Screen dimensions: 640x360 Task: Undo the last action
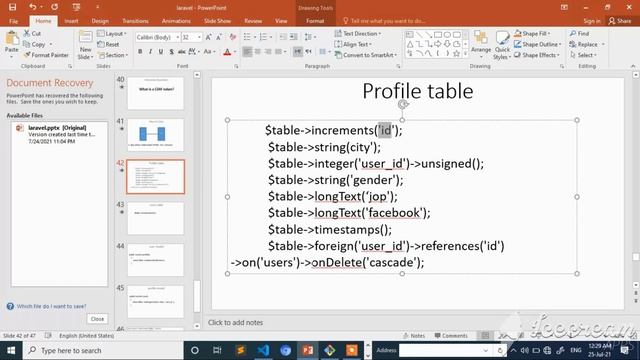point(33,7)
